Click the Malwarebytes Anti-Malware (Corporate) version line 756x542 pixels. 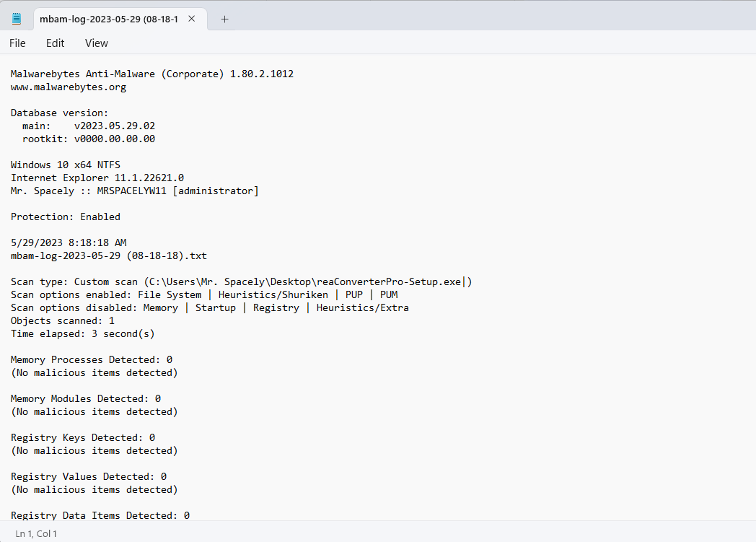pos(152,74)
